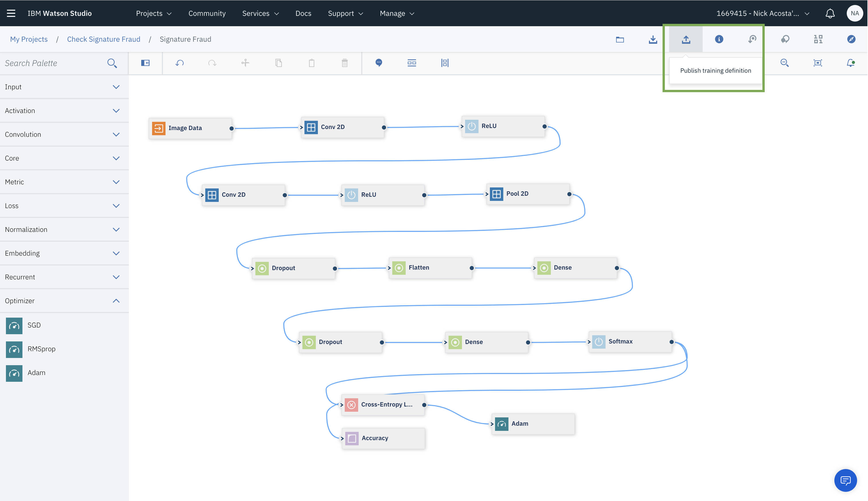This screenshot has width=868, height=501.
Task: Click the vertical arrange layout icon
Action: click(445, 63)
